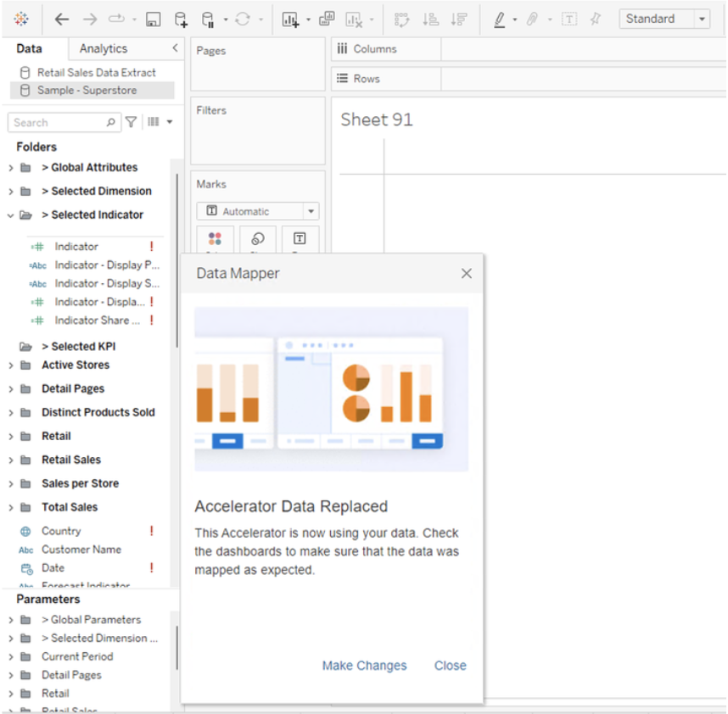Expand the Current Period parameters folder

[11, 657]
